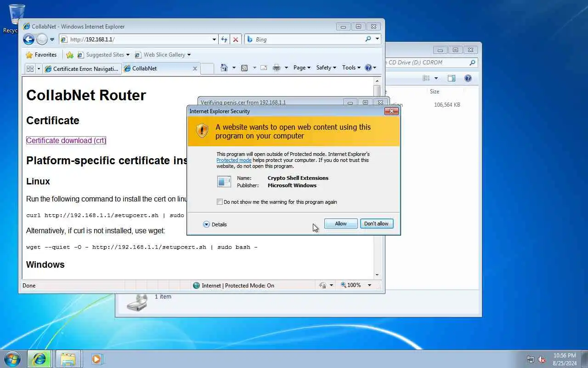Click the search magnifier in Explorer window
Image resolution: width=588 pixels, height=368 pixels.
tap(472, 63)
